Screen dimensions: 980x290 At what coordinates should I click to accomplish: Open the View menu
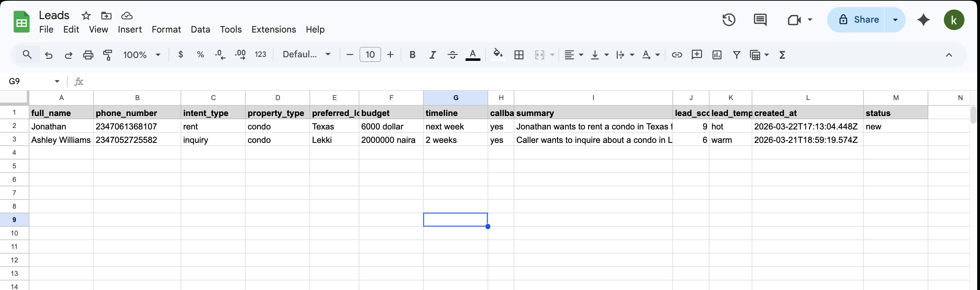[98, 29]
